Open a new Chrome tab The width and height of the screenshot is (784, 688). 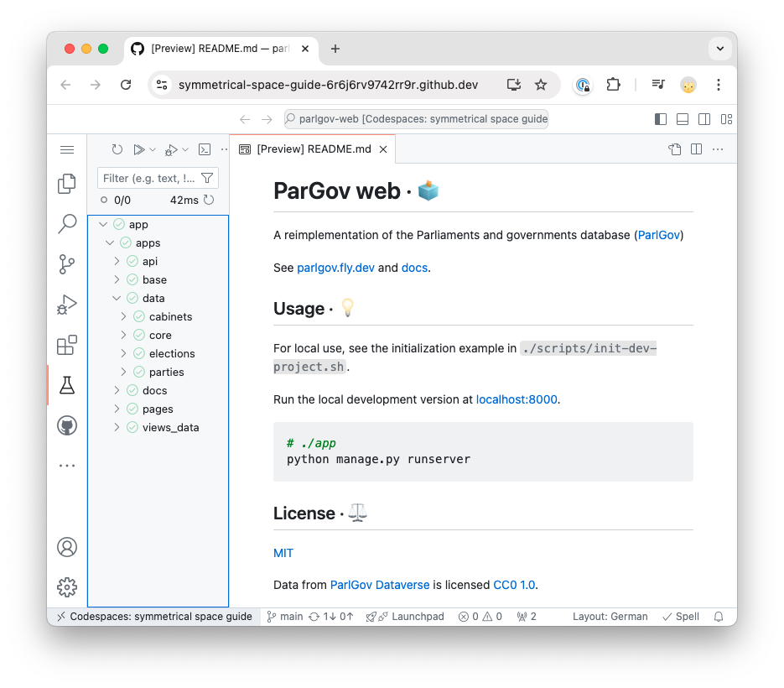point(335,49)
